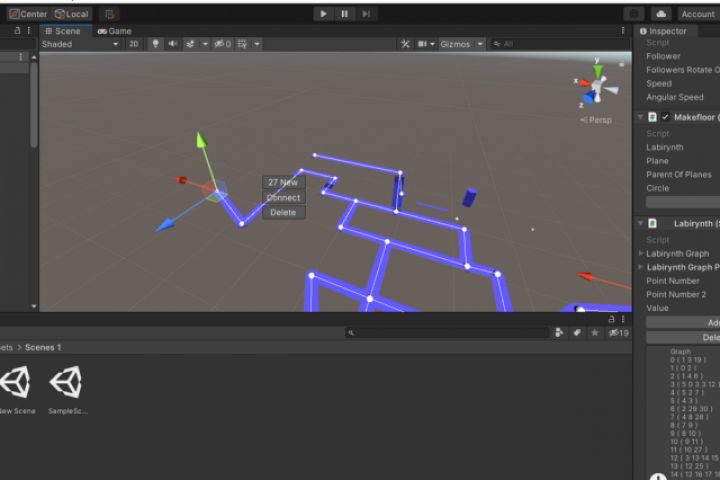The width and height of the screenshot is (720, 480).
Task: Click the Point Number 2 field label
Action: pos(676,294)
